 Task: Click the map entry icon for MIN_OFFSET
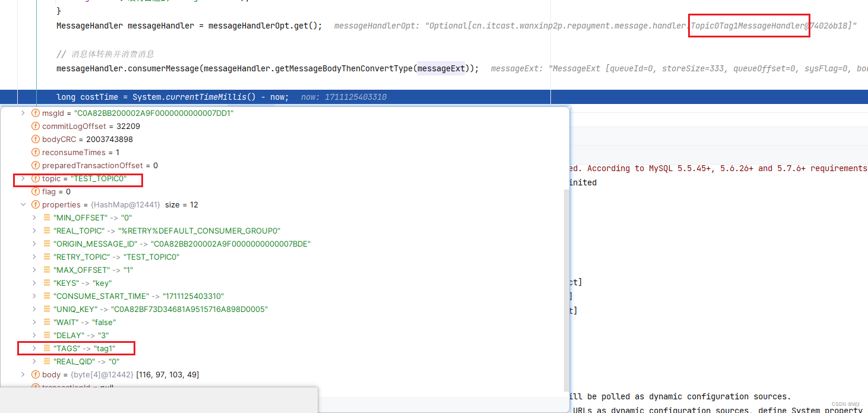click(47, 217)
